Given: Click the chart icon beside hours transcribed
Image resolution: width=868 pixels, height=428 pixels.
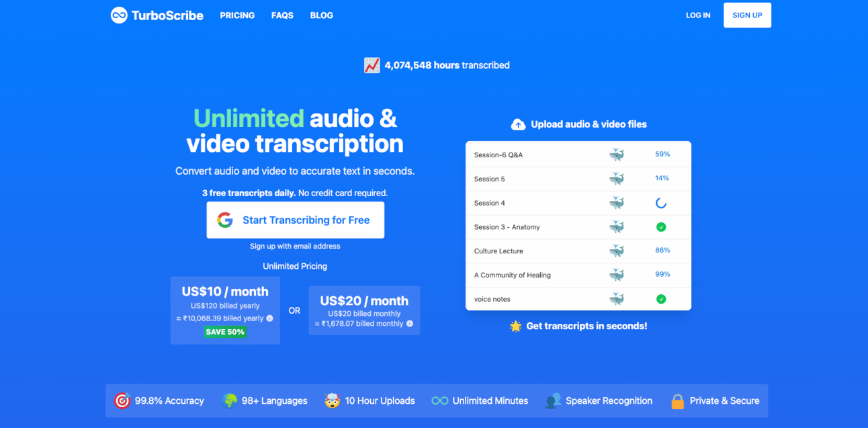Looking at the screenshot, I should click(372, 65).
